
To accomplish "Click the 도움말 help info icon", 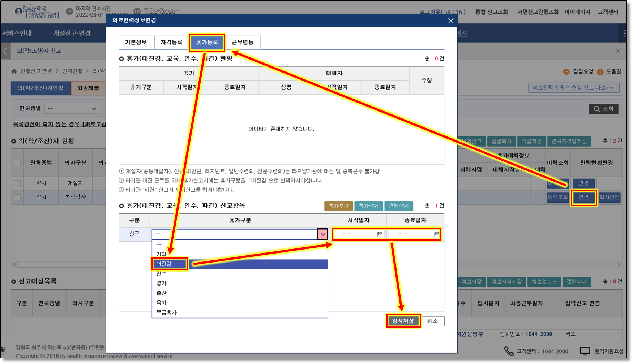I will pyautogui.click(x=600, y=72).
